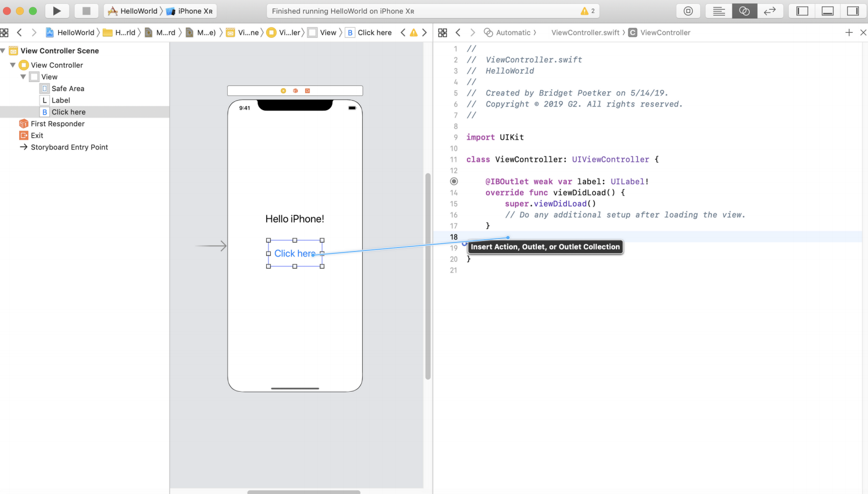Toggle the Debug area visibility
Image resolution: width=868 pixels, height=494 pixels.
tap(828, 11)
